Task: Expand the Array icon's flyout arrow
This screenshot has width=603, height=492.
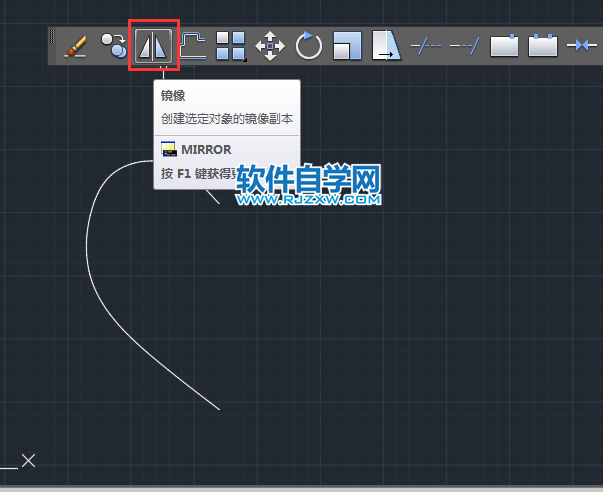Action: [245, 60]
